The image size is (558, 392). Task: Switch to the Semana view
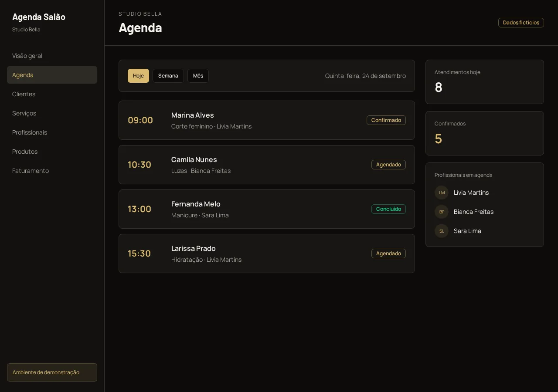point(168,76)
